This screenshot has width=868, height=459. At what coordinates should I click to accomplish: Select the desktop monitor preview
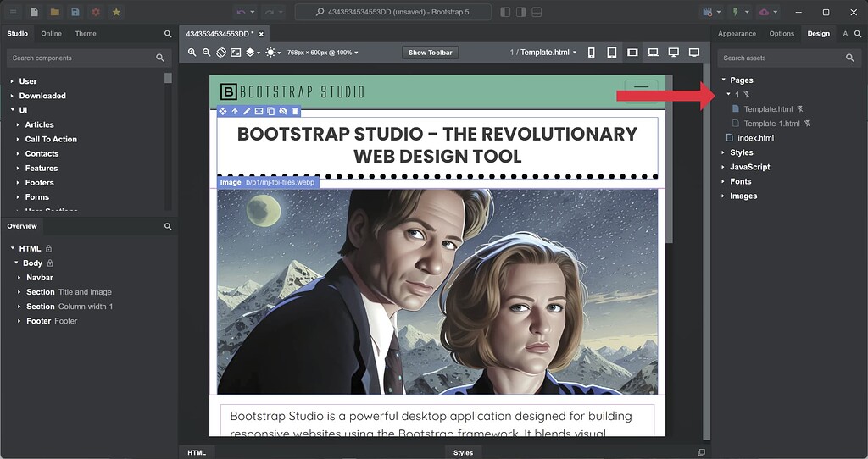(x=674, y=53)
